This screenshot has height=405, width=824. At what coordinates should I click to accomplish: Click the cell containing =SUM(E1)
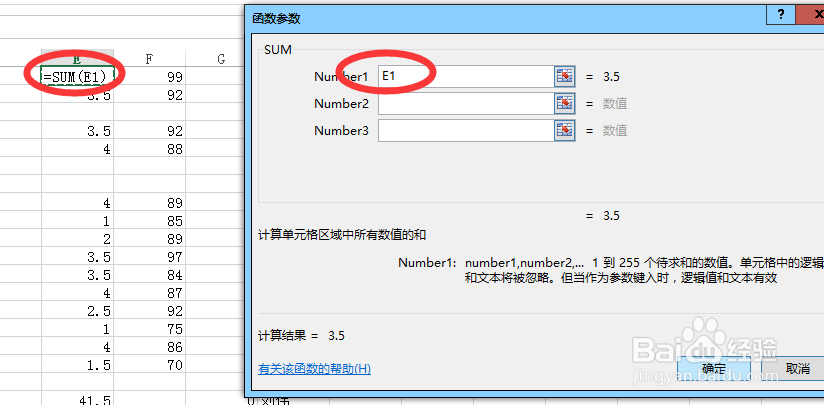point(77,77)
